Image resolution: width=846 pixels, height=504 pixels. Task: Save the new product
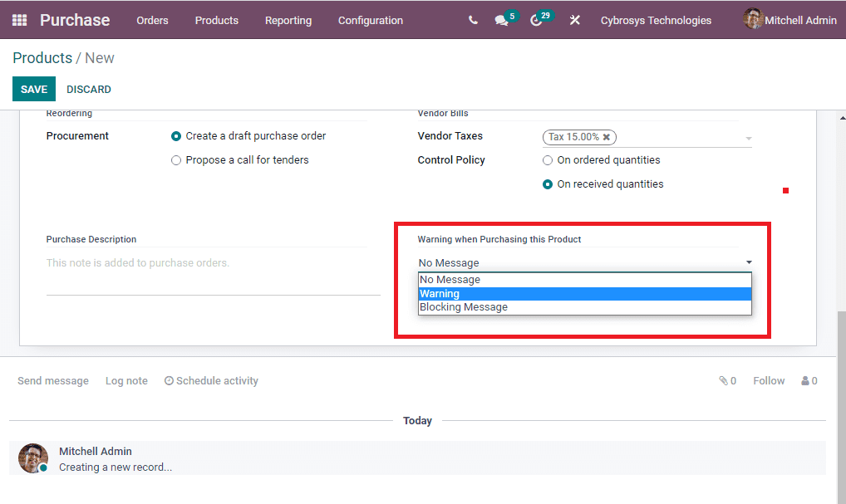(33, 89)
